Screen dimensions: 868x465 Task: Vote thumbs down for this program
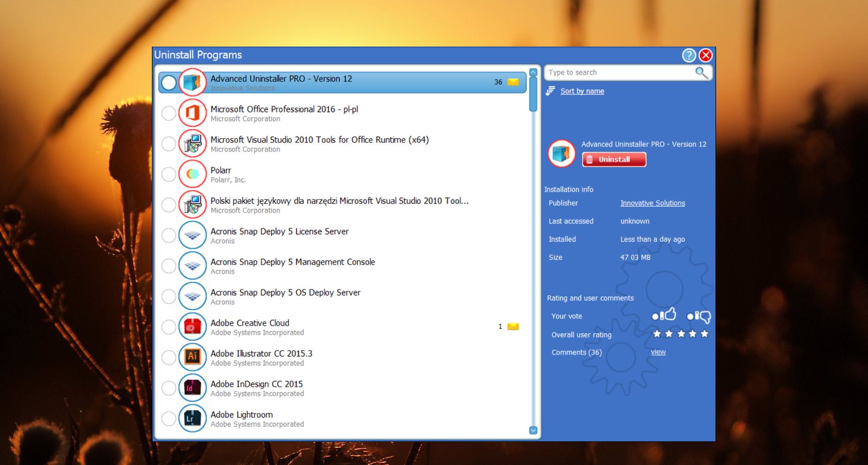pyautogui.click(x=699, y=317)
